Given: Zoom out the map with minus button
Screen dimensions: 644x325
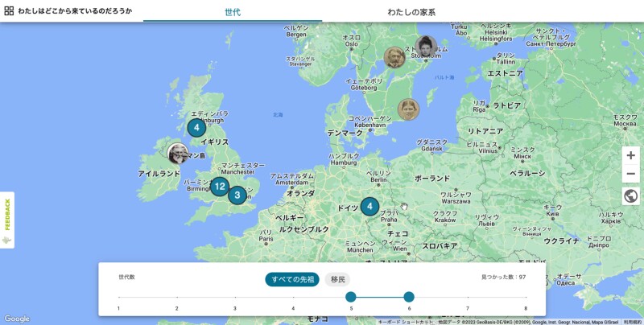Looking at the screenshot, I should pyautogui.click(x=631, y=174).
